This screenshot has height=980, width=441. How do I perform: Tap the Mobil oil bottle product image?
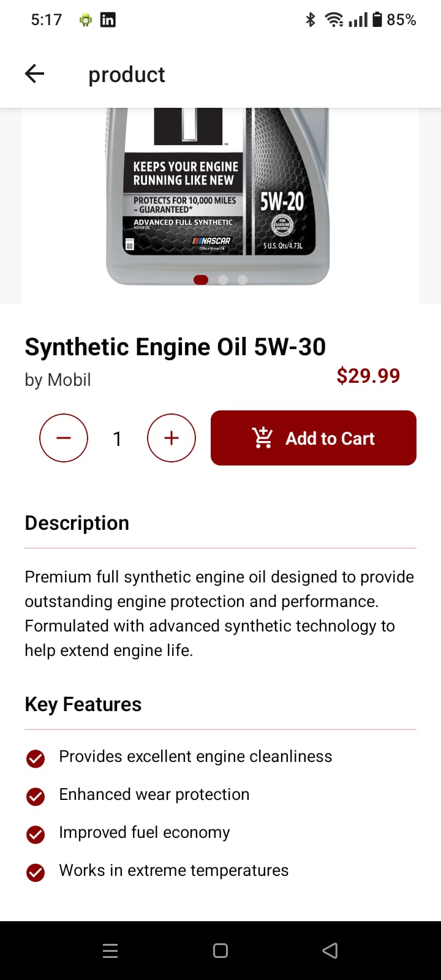218,196
